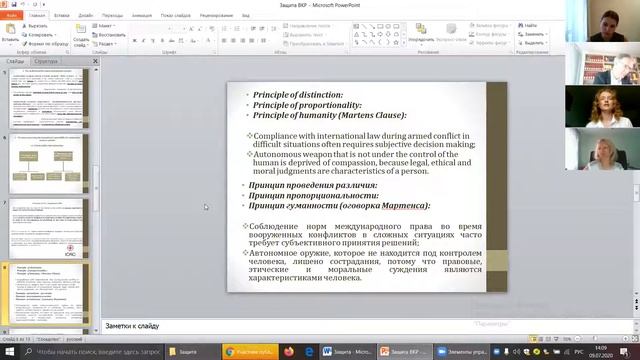The width and height of the screenshot is (640, 360).
Task: Click the slide notes field (Заметки к слайду)
Action: (367, 326)
